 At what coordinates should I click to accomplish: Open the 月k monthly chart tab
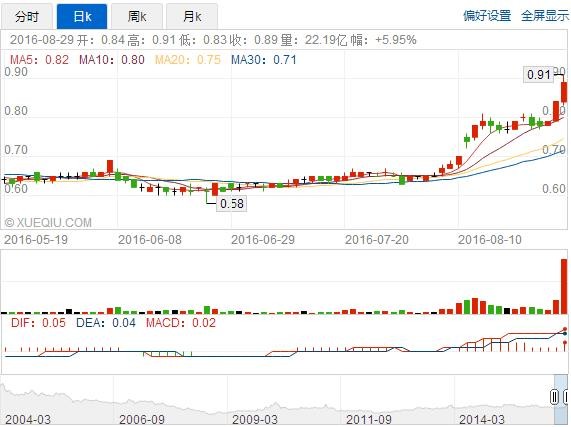pyautogui.click(x=192, y=16)
